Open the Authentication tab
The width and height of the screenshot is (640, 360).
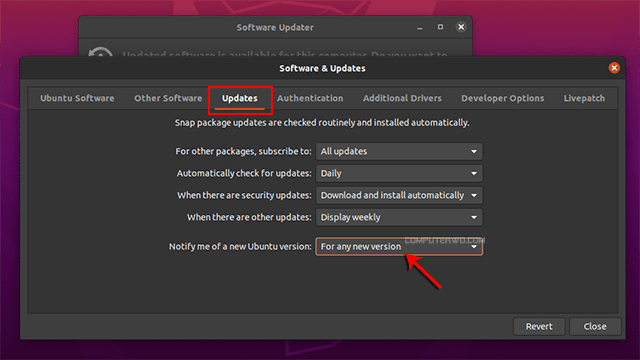[x=310, y=98]
